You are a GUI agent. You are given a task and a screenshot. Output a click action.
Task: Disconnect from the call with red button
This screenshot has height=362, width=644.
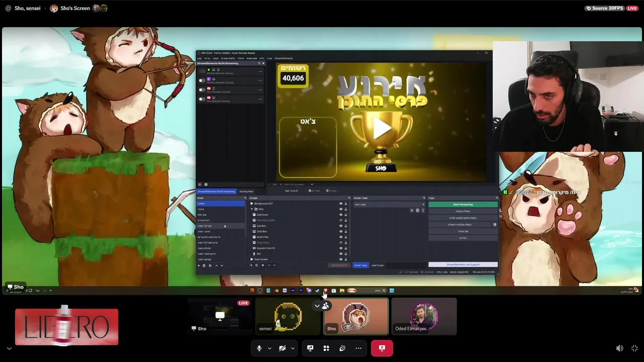coord(382,348)
